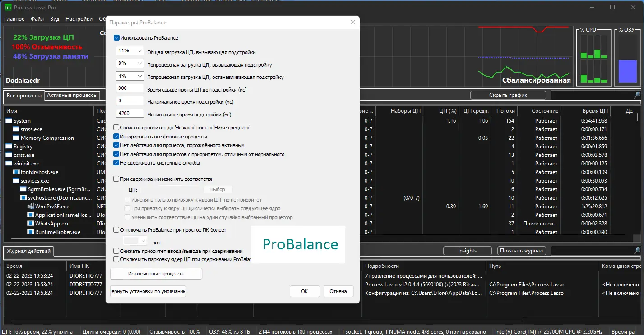644x335 pixels.
Task: Enable Снижать приоритет до 'Низкого' option
Action: [x=116, y=128]
